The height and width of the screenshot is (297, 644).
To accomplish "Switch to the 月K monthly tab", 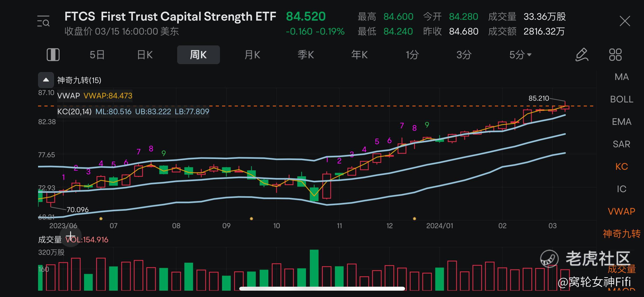I will point(252,55).
